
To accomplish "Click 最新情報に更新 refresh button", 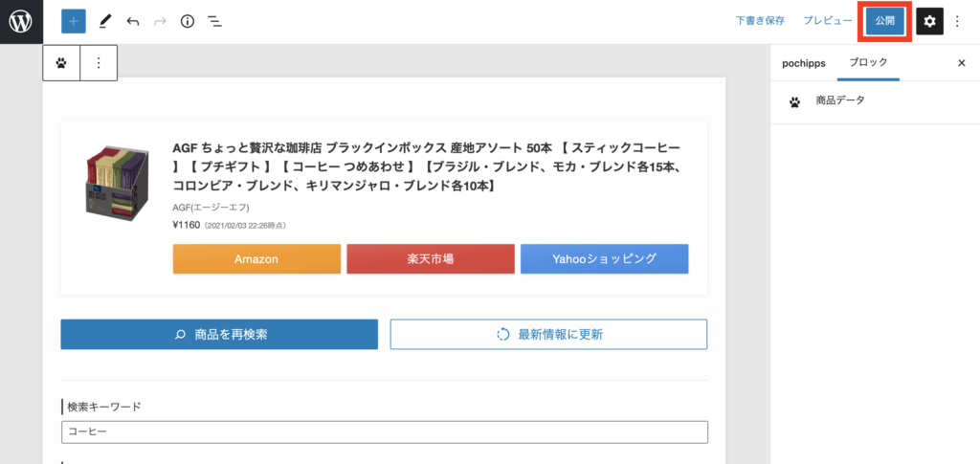I will [x=548, y=334].
